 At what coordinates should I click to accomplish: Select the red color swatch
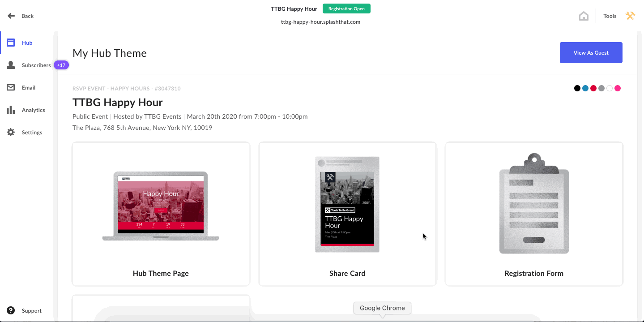click(593, 88)
